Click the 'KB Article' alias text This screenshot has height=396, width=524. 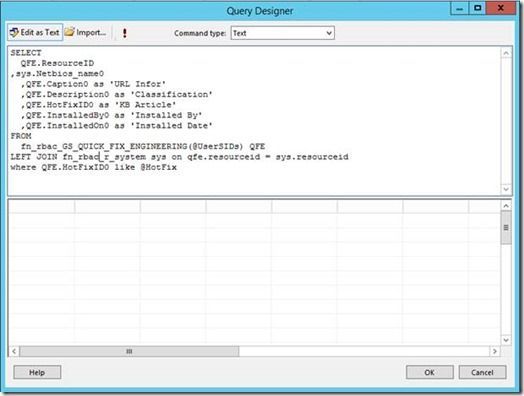145,105
